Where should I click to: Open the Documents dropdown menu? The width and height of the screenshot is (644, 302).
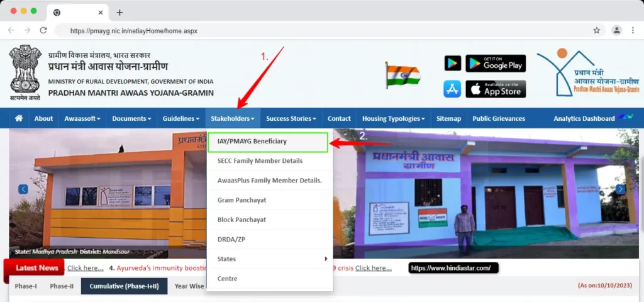[131, 118]
